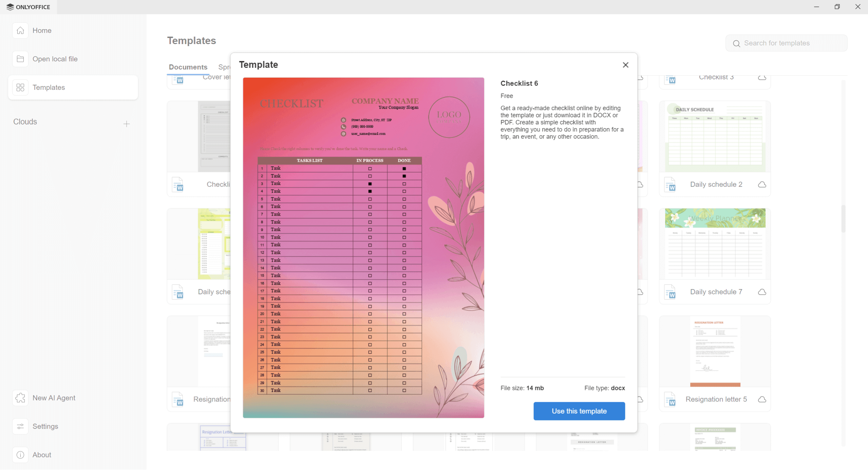Add a cloud with the plus icon
The image size is (868, 470).
(x=127, y=124)
